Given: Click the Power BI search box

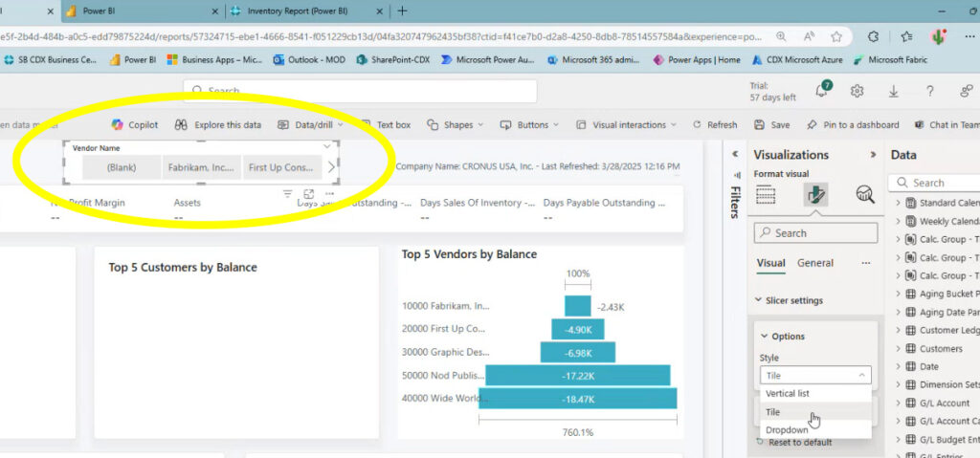Looking at the screenshot, I should [360, 91].
